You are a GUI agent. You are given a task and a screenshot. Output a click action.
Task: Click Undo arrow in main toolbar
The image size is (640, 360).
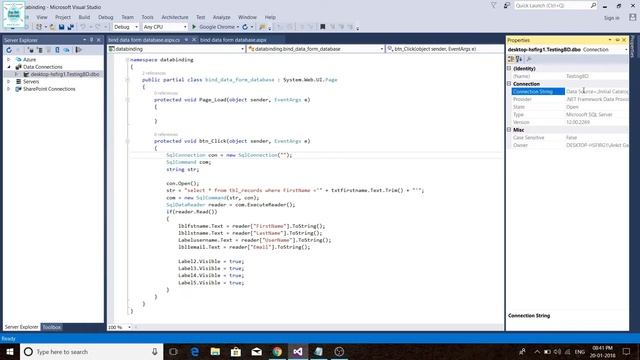[83, 27]
